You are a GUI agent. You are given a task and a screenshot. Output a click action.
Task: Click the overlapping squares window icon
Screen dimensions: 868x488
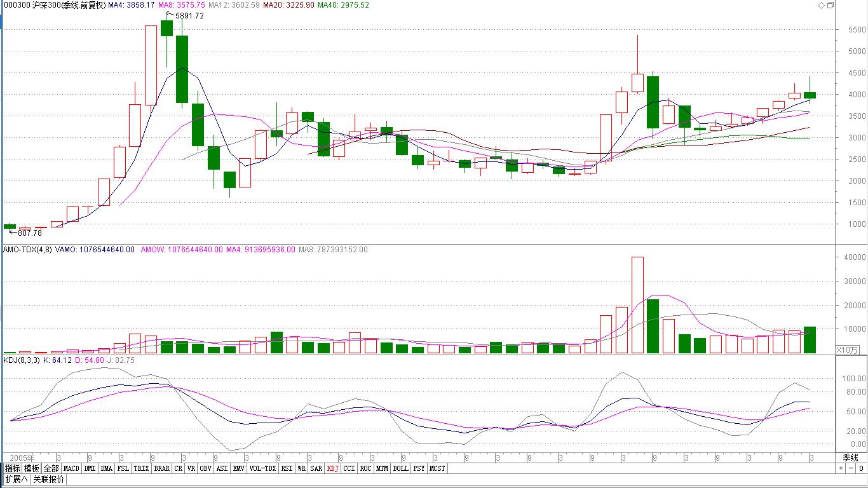coord(831,5)
